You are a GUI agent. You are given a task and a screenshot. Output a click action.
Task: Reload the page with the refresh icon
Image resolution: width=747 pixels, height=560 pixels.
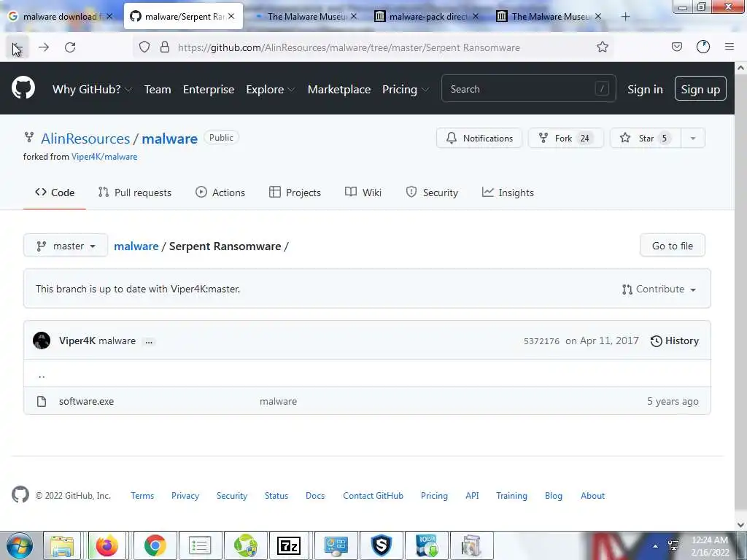click(x=70, y=47)
